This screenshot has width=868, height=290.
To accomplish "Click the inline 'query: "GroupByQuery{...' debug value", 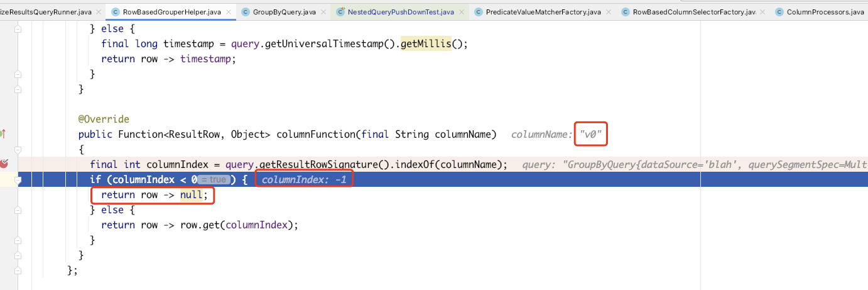I will [x=695, y=164].
